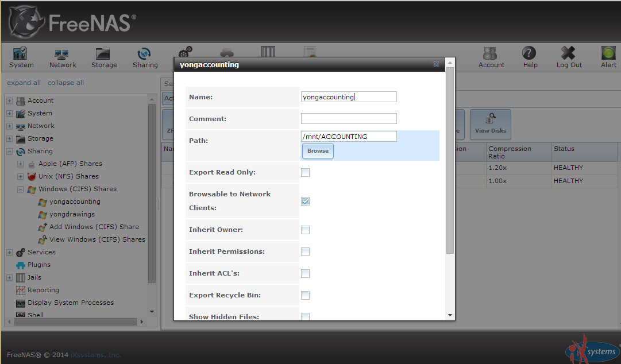Click the Compression Ratio column header
Image resolution: width=621 pixels, height=364 pixels.
518,152
